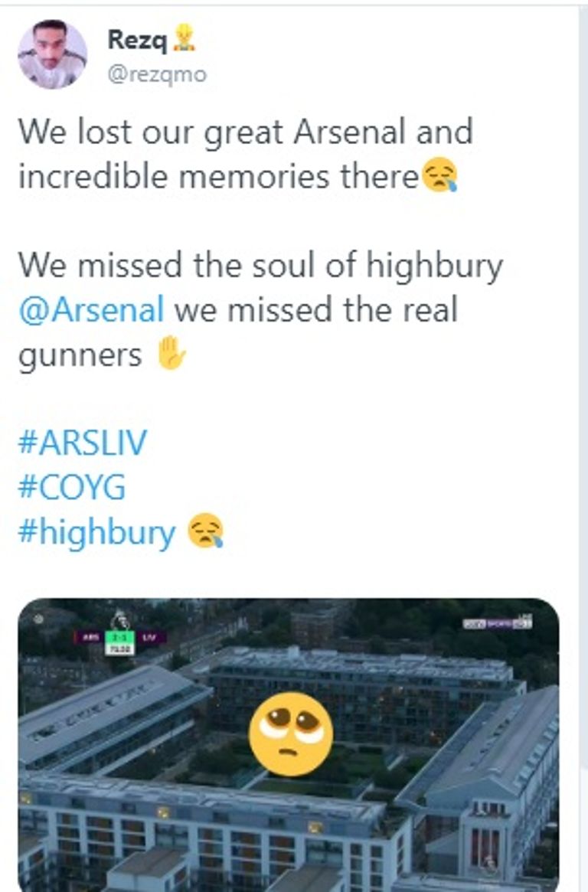The height and width of the screenshot is (892, 588).
Task: Click the crying emoji next to #highbury
Action: (x=206, y=532)
